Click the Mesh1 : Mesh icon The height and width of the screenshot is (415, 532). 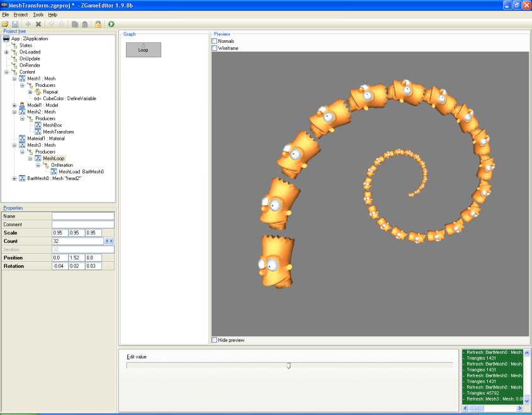click(22, 79)
